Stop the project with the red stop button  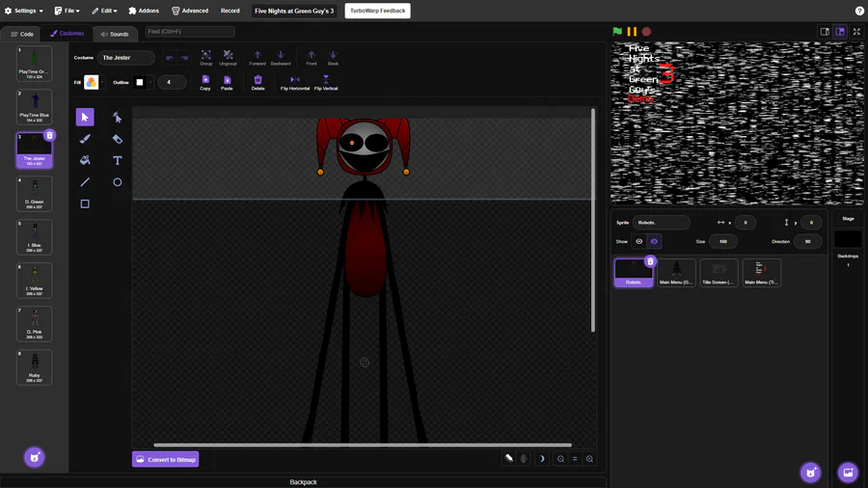click(646, 32)
